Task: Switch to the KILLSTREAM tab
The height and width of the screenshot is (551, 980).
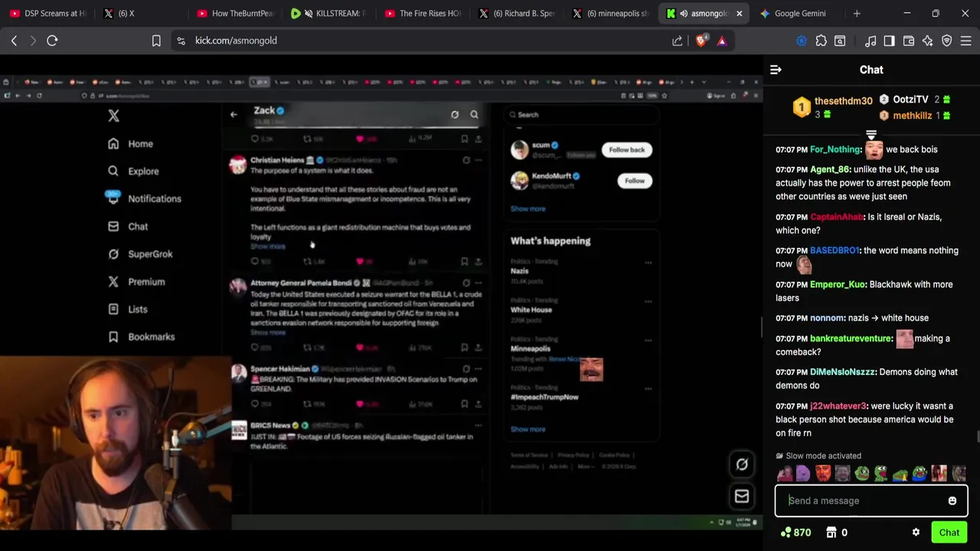Action: pos(329,13)
